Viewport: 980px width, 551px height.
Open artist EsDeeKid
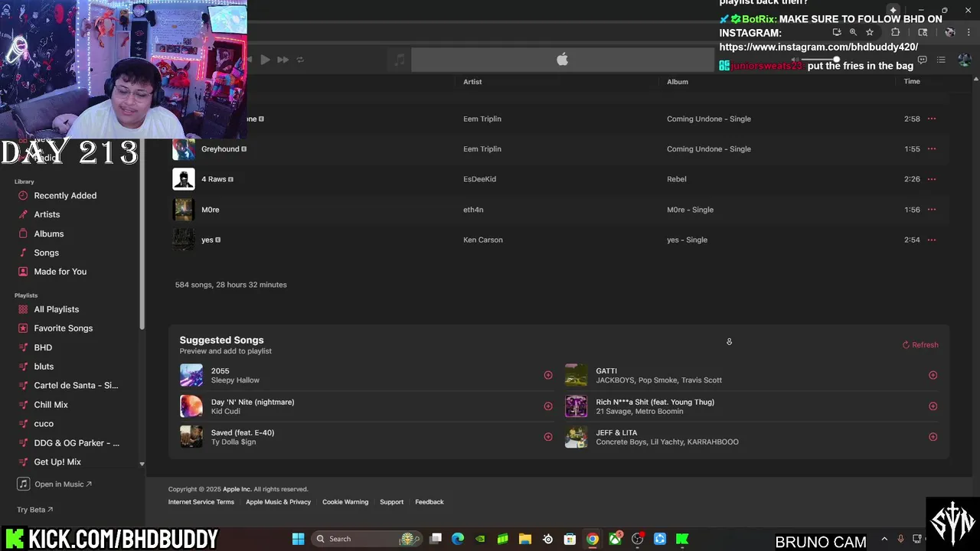click(479, 179)
